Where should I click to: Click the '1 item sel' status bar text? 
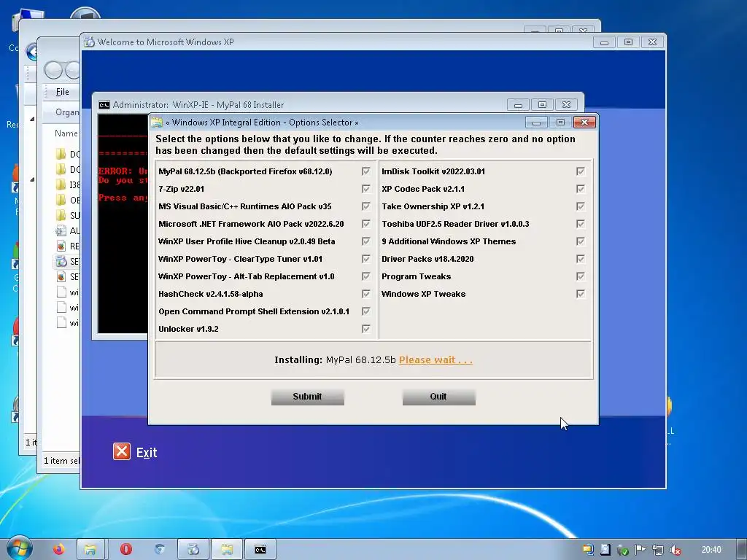(x=62, y=461)
